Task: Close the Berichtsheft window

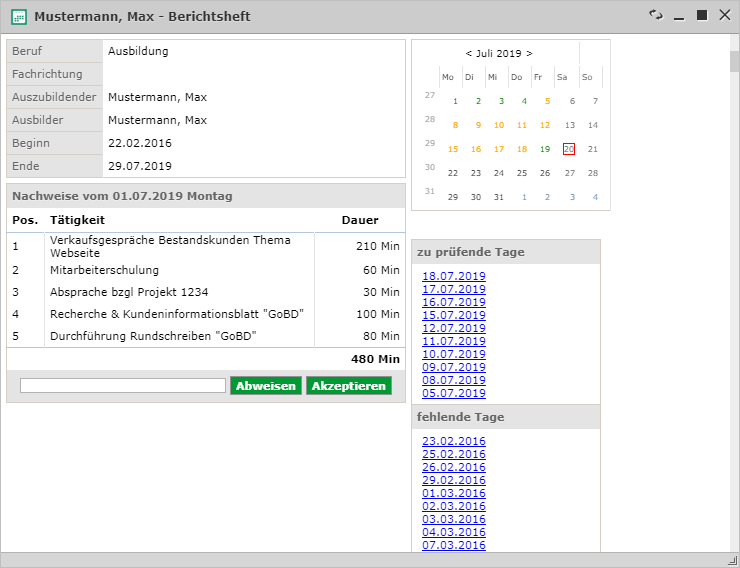Action: (x=725, y=15)
